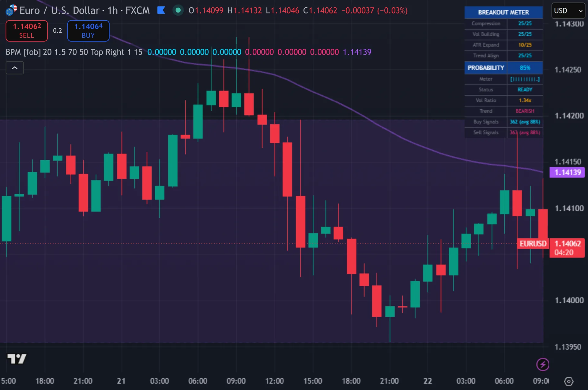Viewport: 588px width, 390px height.
Task: Click the lightning bolt icon on chart
Action: 543,365
